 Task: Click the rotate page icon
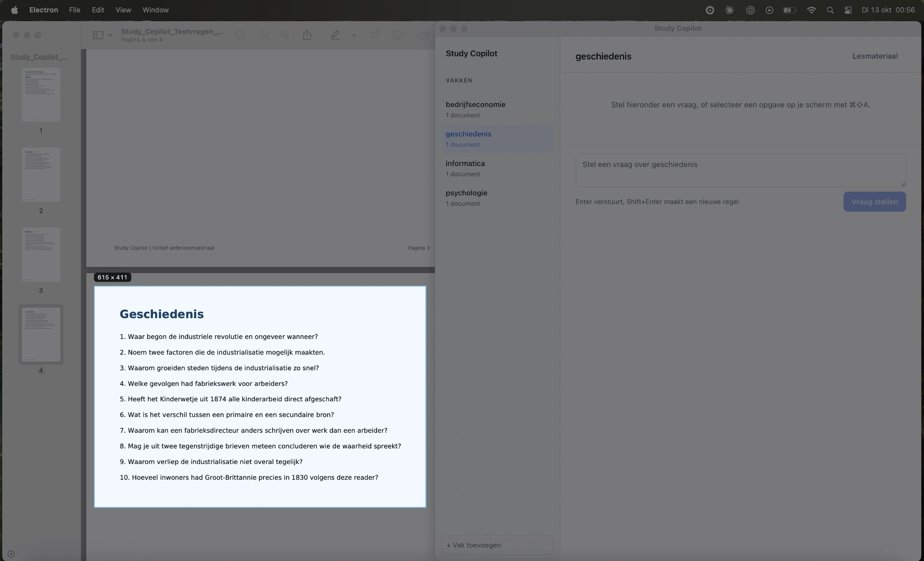[x=375, y=35]
